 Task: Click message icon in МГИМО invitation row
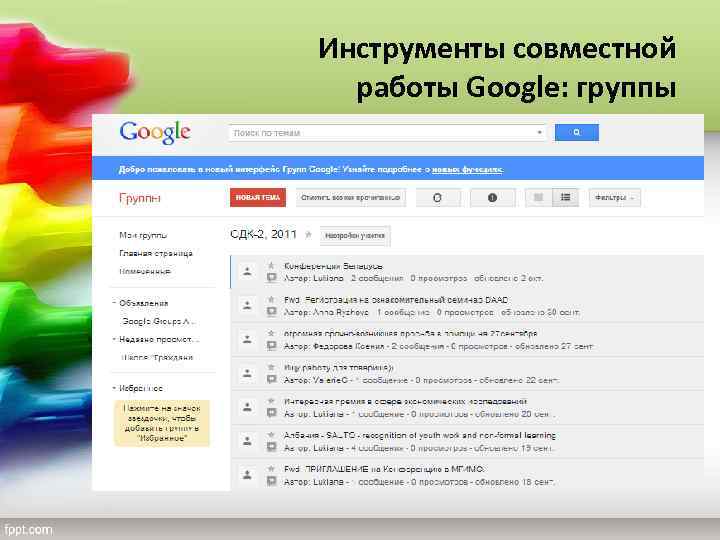tap(271, 482)
